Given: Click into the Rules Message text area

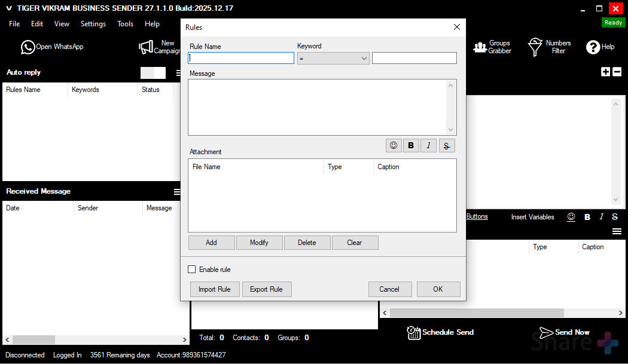Looking at the screenshot, I should pos(318,108).
